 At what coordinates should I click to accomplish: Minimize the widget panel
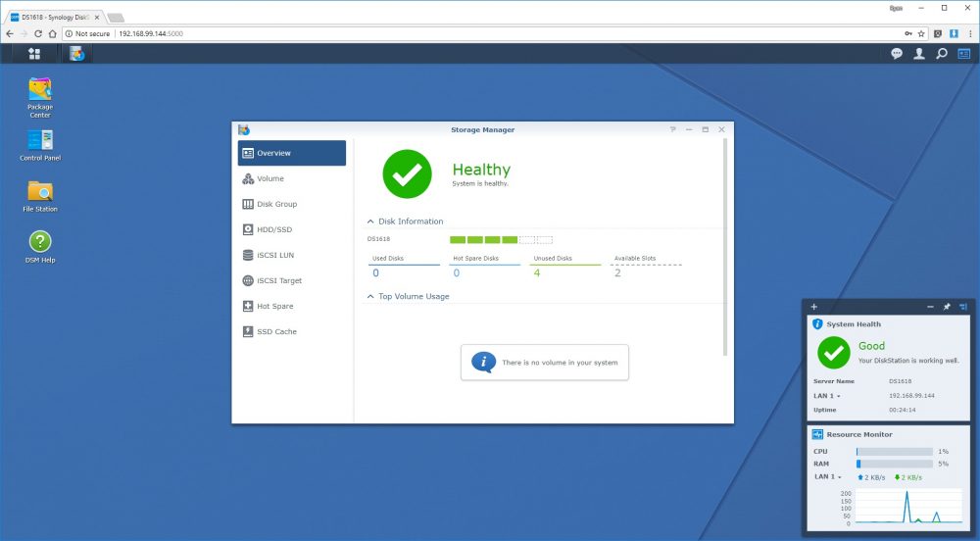(x=930, y=307)
